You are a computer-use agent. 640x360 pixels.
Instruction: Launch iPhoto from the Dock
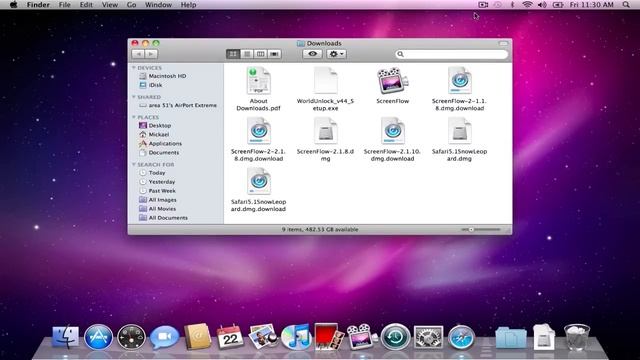263,337
